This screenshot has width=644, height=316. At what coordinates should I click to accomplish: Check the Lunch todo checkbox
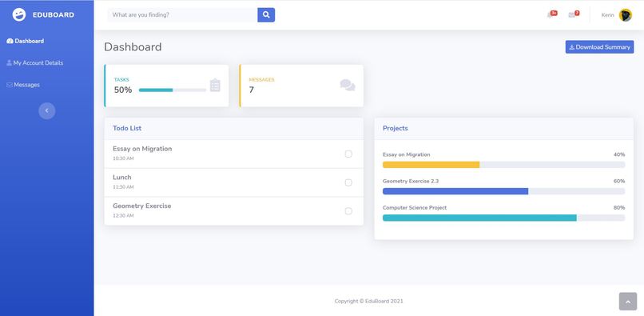tap(348, 182)
